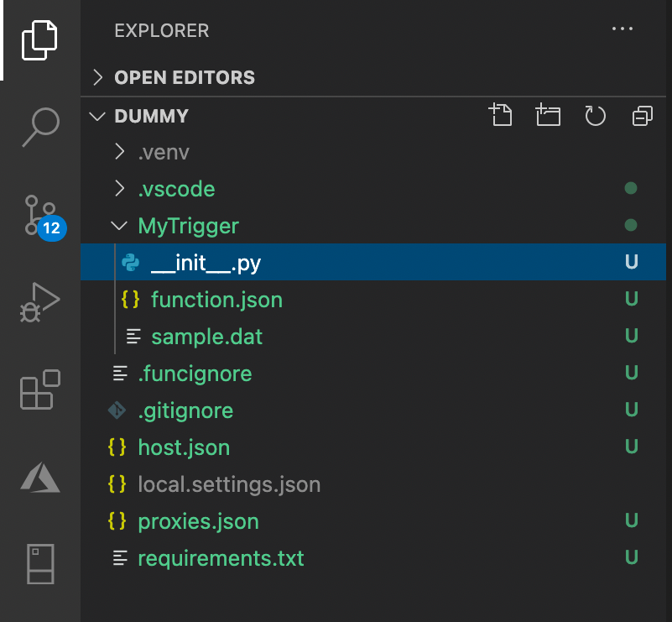Open the Run and Debug view
Image resolution: width=672 pixels, height=622 pixels.
(x=39, y=301)
